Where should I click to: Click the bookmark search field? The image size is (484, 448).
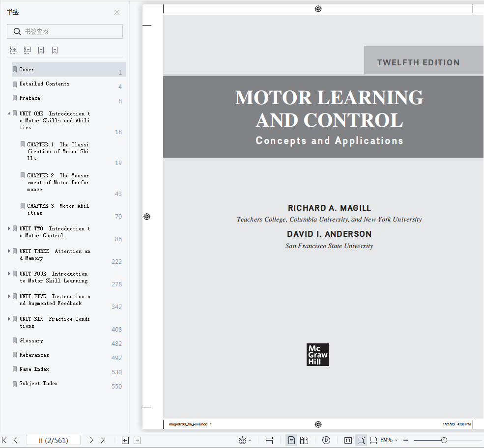pos(65,31)
